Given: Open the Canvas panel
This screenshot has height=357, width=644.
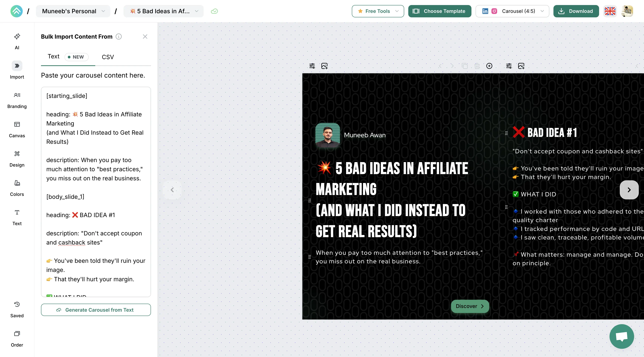Looking at the screenshot, I should 17,129.
